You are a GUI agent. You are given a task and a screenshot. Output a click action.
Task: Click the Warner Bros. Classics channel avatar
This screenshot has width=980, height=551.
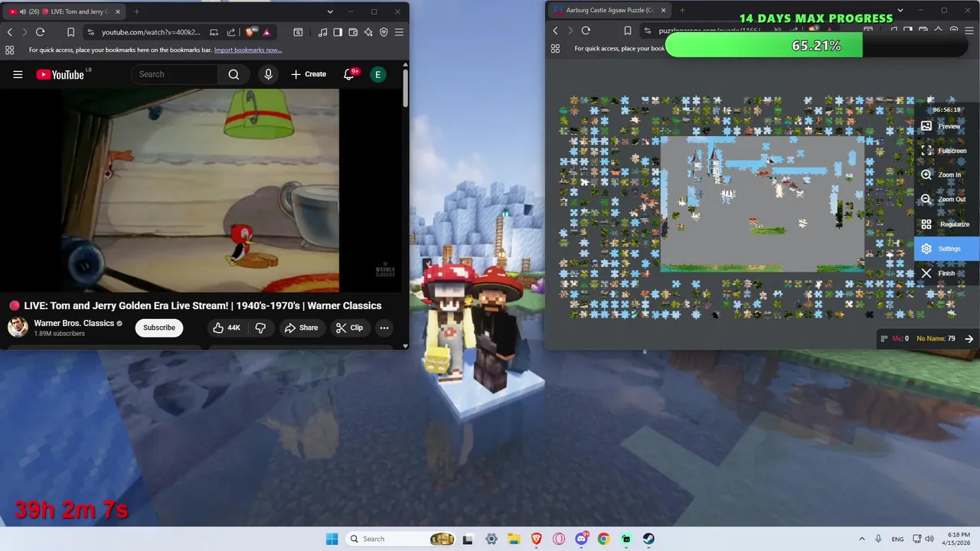[x=18, y=328]
